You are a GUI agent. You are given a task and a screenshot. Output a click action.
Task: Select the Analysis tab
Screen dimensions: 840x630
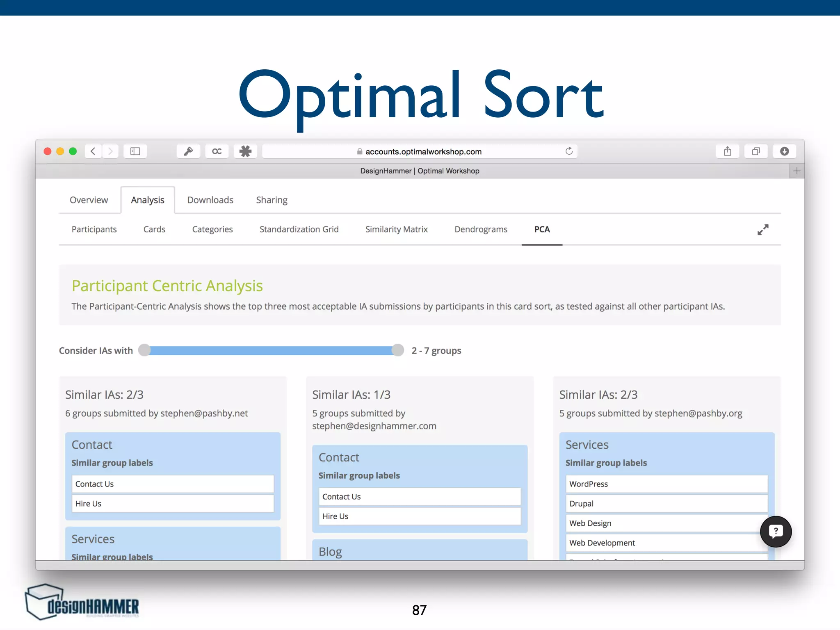tap(148, 200)
